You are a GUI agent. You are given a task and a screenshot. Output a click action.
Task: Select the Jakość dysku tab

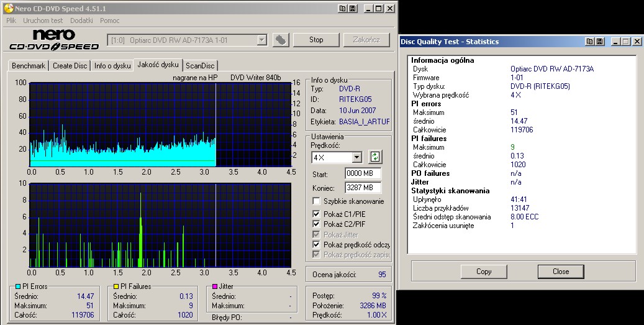click(158, 65)
